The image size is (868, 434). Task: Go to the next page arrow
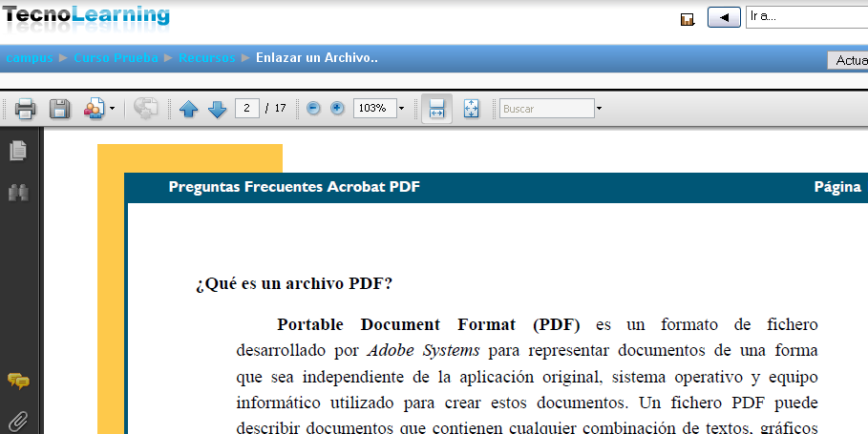pos(217,109)
